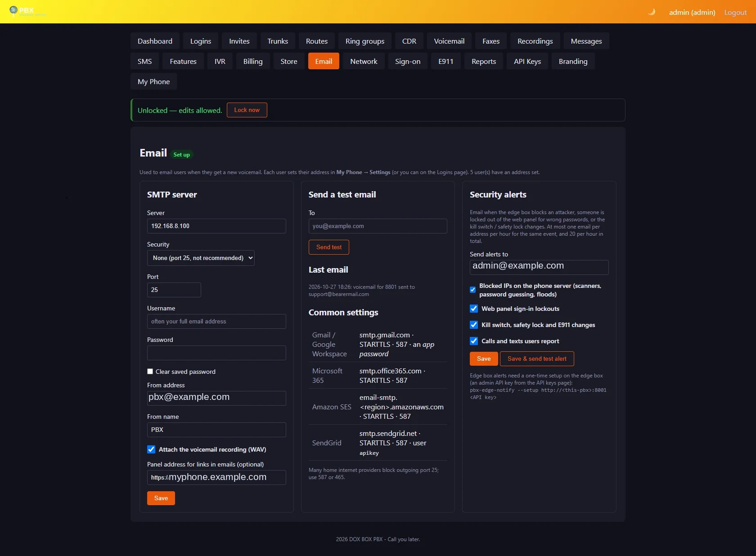Go to Voicemail tab
The width and height of the screenshot is (756, 556).
449,41
